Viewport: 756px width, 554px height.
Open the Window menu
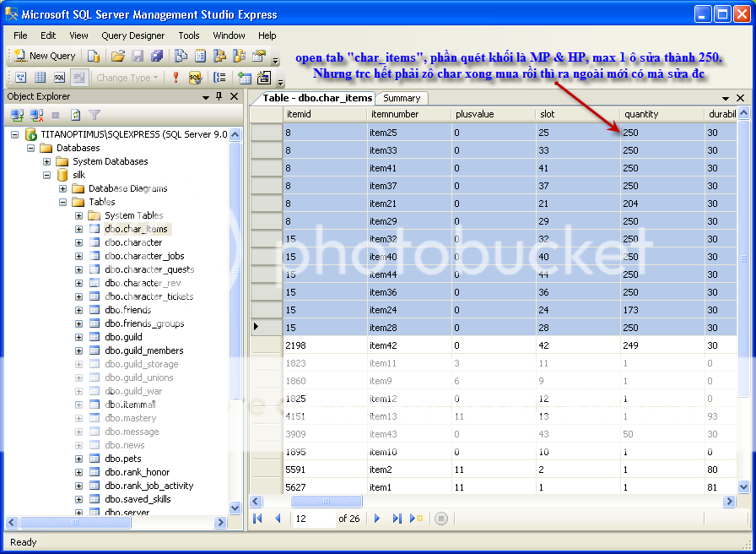tap(229, 35)
